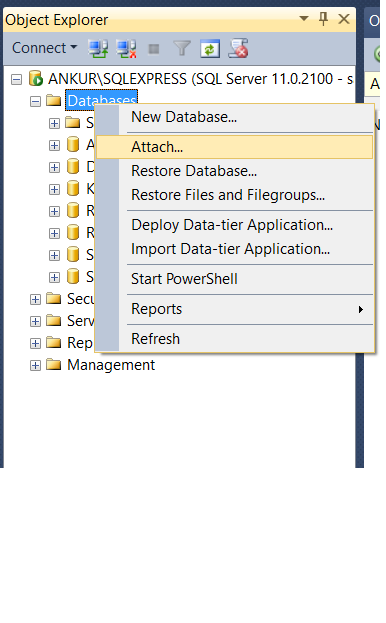386x623 pixels.
Task: Select New Database... menu entry
Action: (184, 117)
